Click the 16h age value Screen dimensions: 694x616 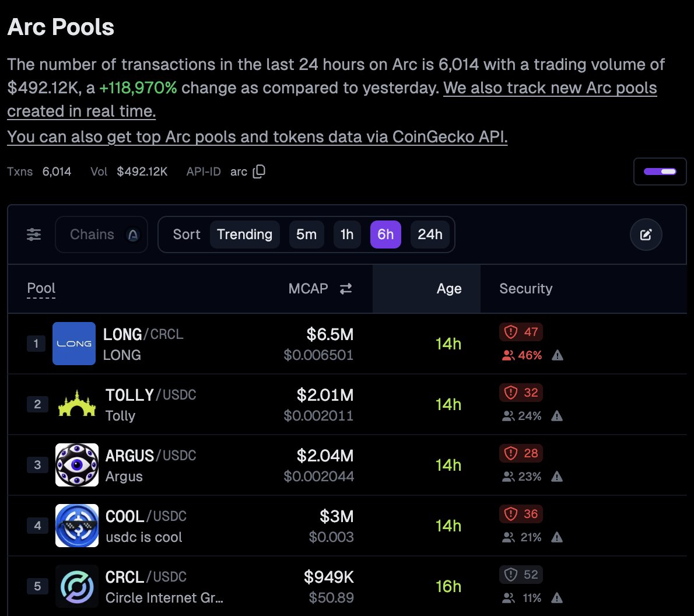(x=448, y=586)
